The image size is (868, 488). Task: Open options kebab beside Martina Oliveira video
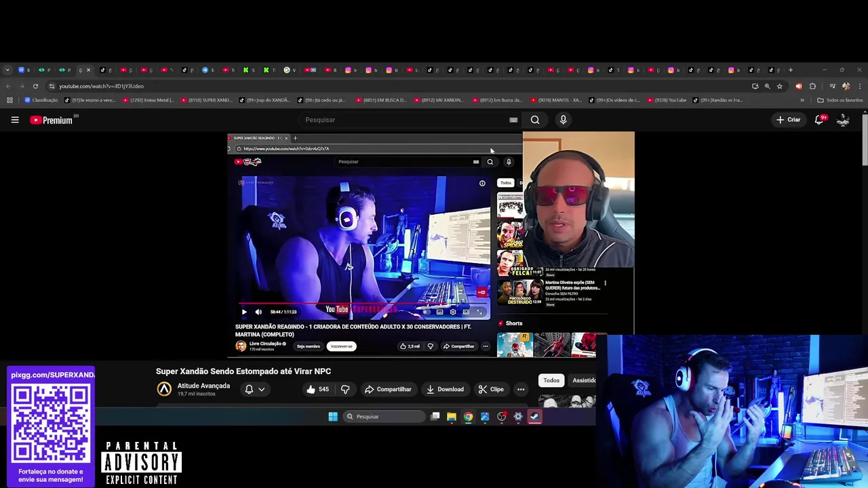[x=605, y=283]
